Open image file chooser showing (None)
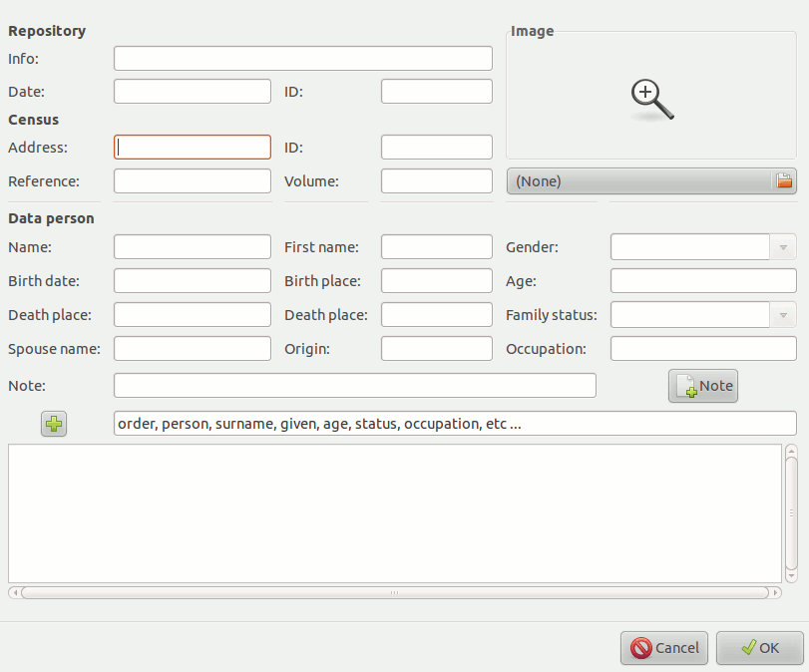This screenshot has width=809, height=672. tap(651, 181)
